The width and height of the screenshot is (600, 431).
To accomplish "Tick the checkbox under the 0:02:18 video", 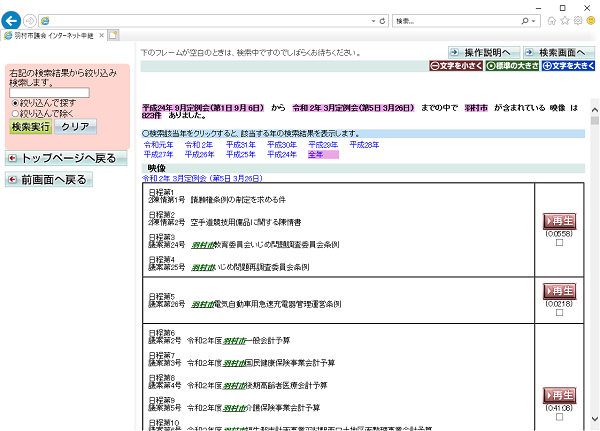I will point(559,312).
